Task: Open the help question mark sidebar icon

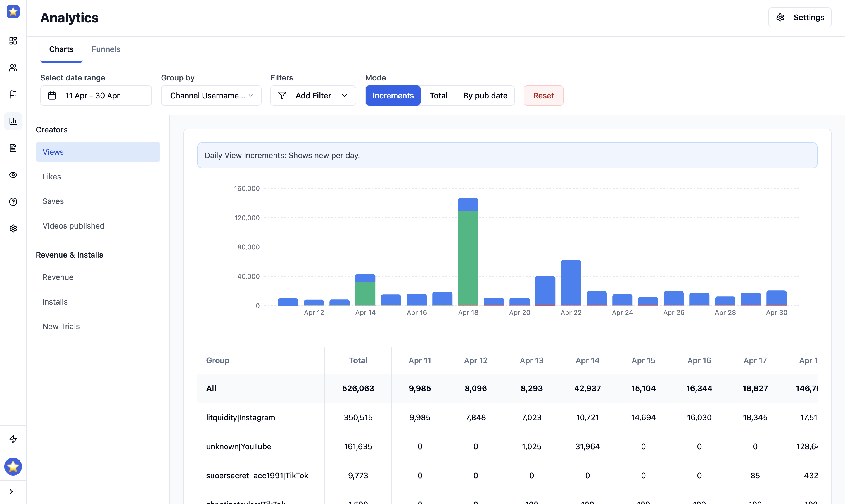Action: 13,202
